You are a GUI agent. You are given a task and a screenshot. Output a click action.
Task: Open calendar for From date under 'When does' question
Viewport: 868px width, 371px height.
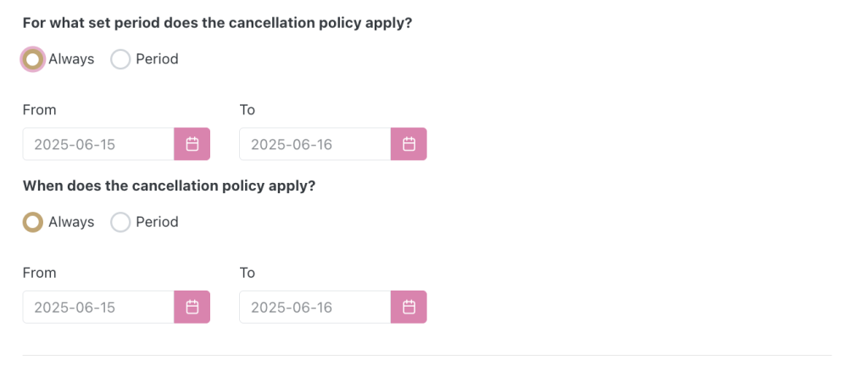coord(192,307)
